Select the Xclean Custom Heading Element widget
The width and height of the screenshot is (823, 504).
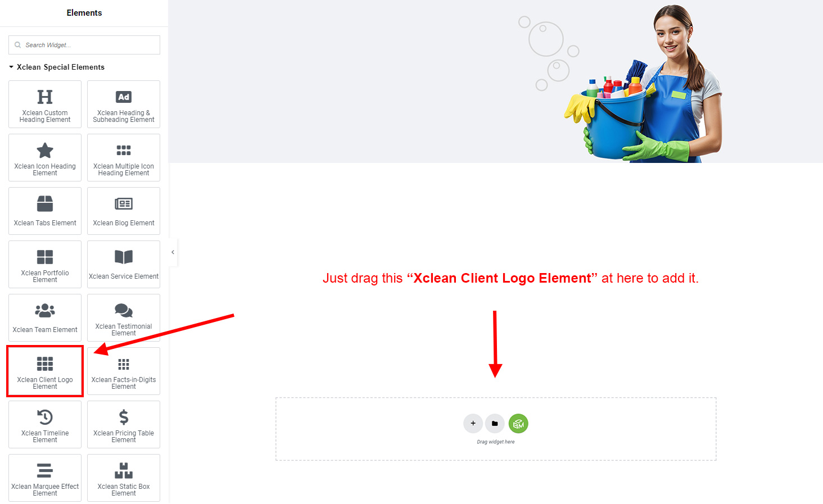45,104
